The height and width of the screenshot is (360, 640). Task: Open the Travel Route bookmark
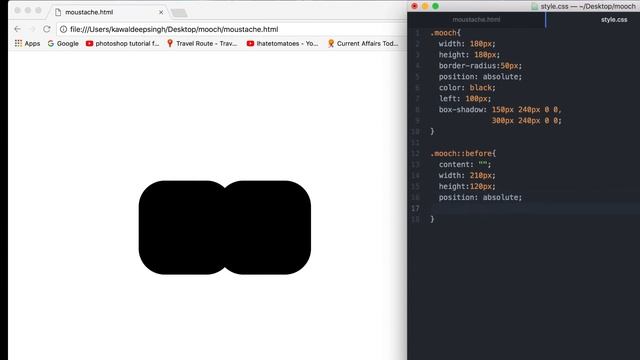202,43
